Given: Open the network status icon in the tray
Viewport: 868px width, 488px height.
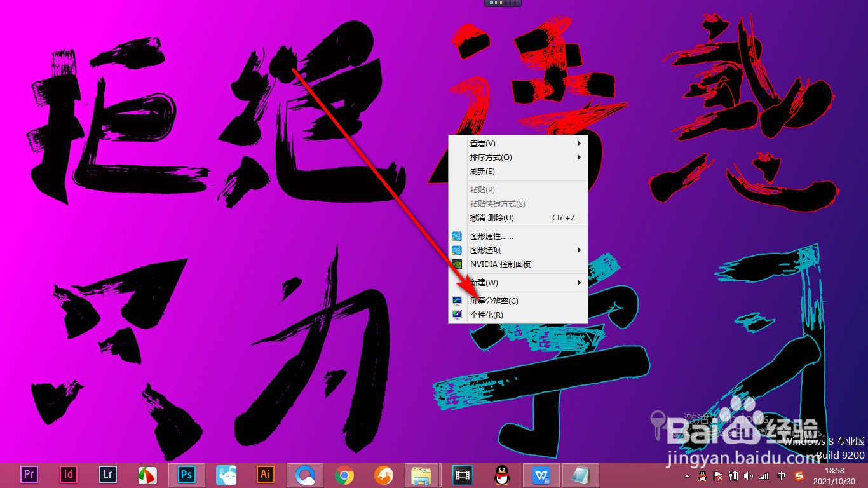Looking at the screenshot, I should coord(764,476).
